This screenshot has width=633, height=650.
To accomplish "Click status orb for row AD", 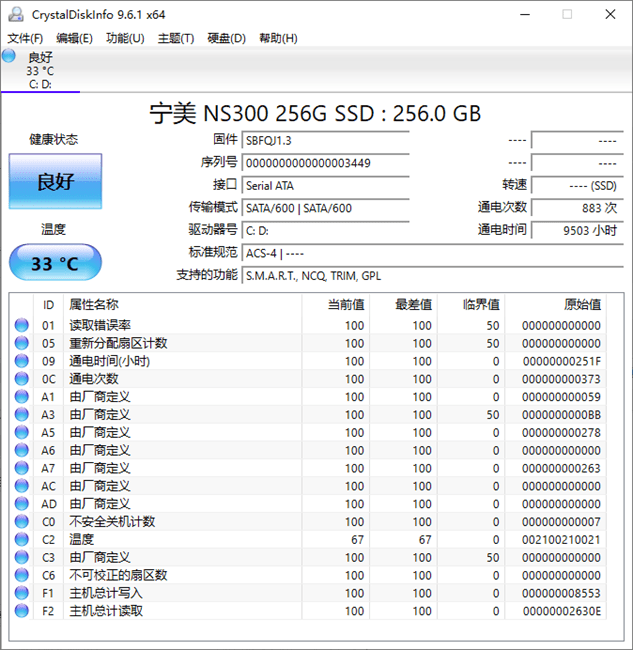I will click(x=22, y=504).
